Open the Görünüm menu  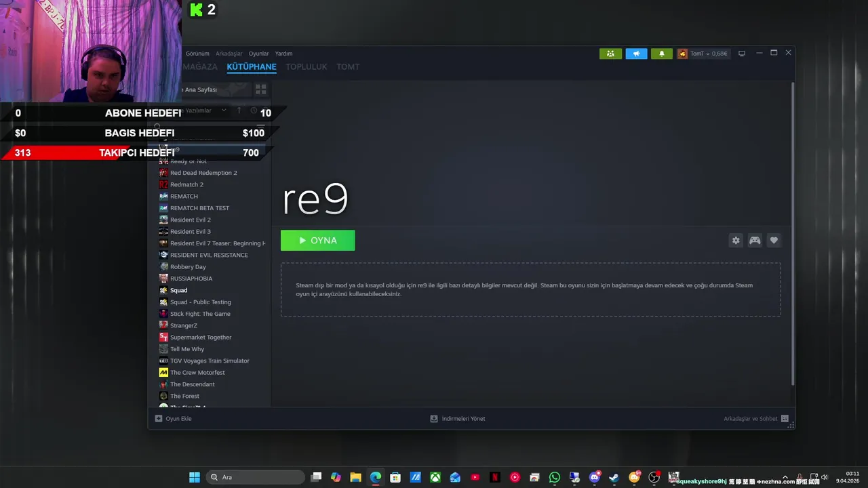pyautogui.click(x=197, y=54)
